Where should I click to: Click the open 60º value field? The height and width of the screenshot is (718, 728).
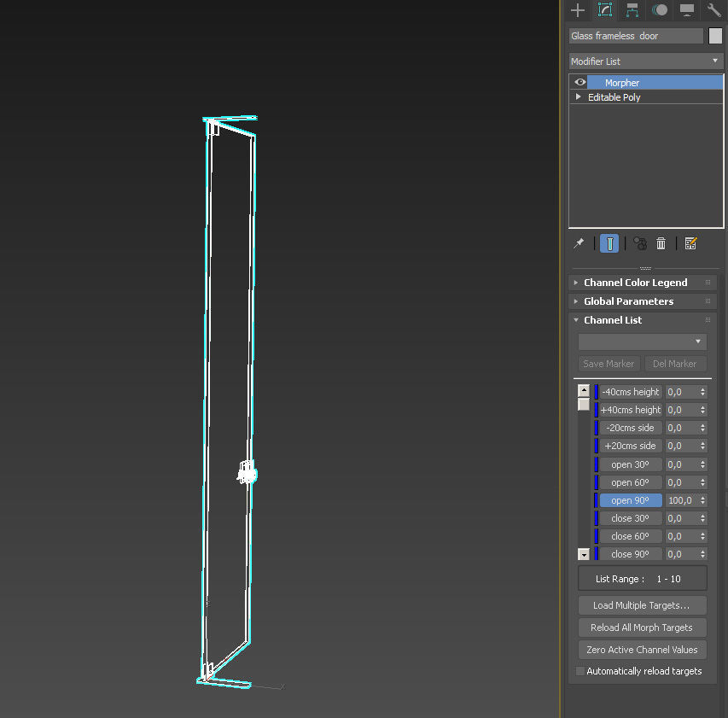[x=682, y=482]
